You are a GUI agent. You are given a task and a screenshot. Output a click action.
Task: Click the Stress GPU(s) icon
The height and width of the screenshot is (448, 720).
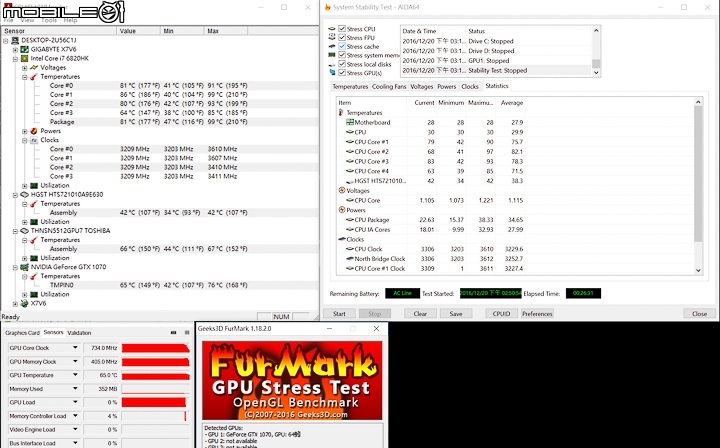(332, 73)
